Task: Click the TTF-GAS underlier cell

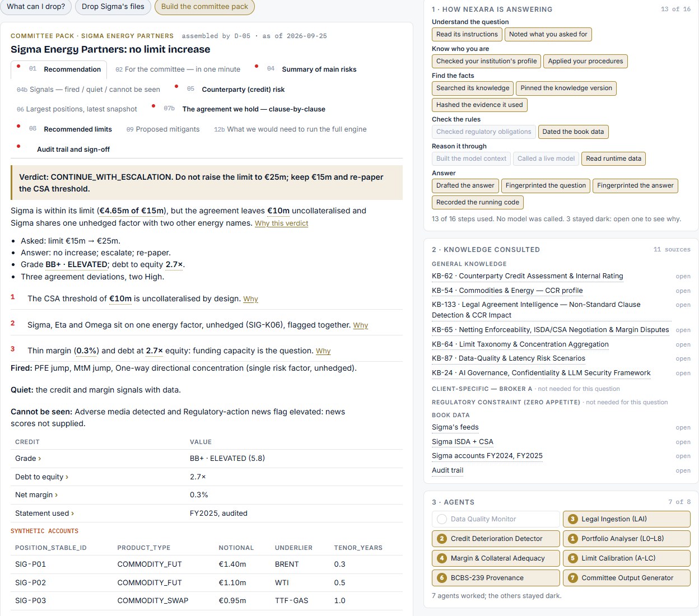Action: [292, 601]
